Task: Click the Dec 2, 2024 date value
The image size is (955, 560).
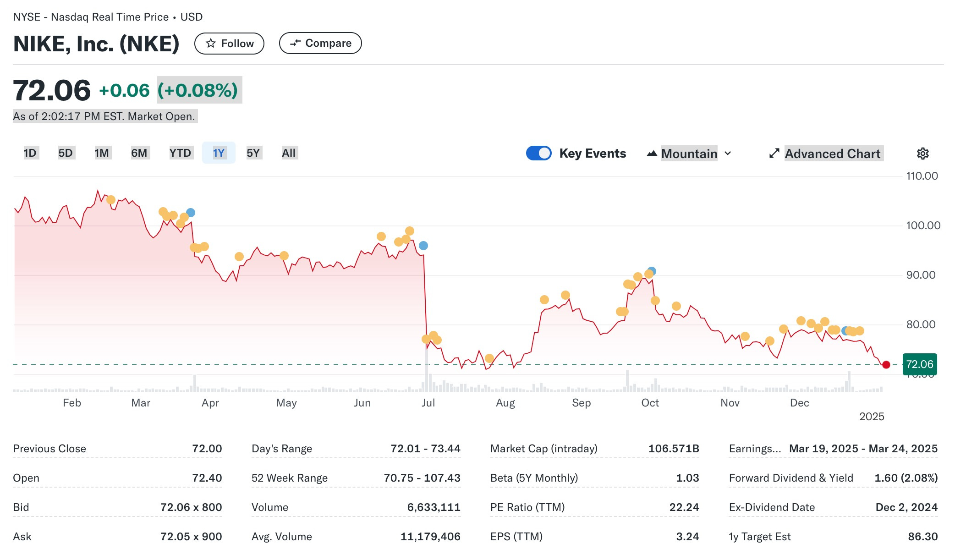Action: [906, 507]
